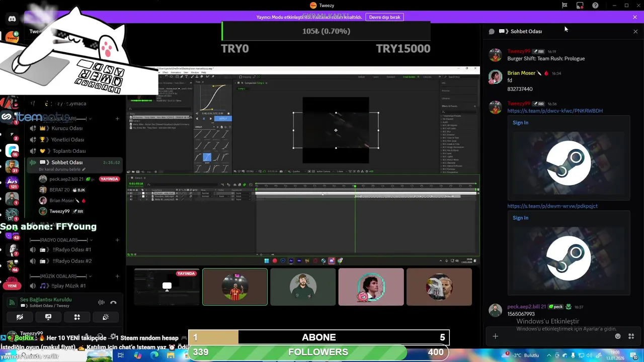The width and height of the screenshot is (644, 362).
Task: Disconnect from voice with the hang-up icon
Action: [113, 302]
